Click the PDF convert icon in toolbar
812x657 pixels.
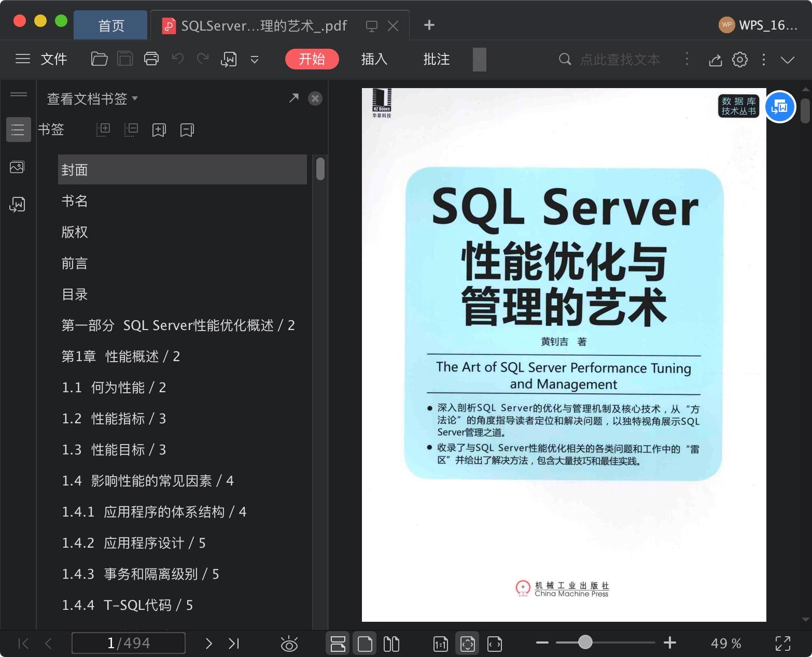point(229,60)
